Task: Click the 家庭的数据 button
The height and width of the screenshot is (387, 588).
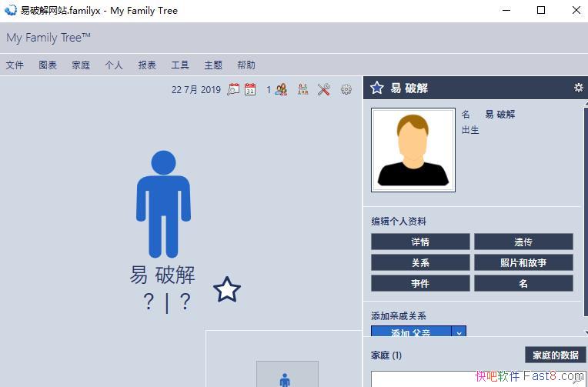Action: [x=556, y=355]
